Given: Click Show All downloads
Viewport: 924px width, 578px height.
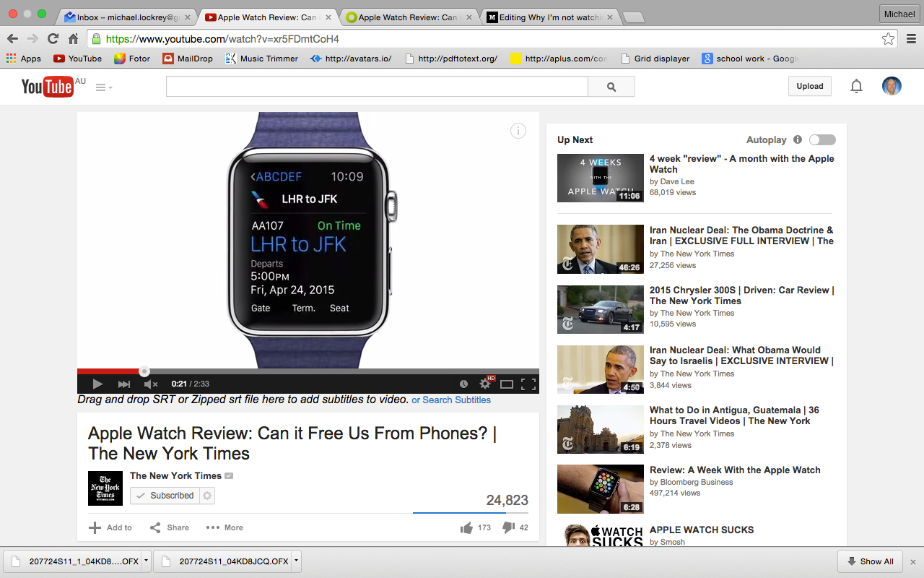Looking at the screenshot, I should pos(870,561).
